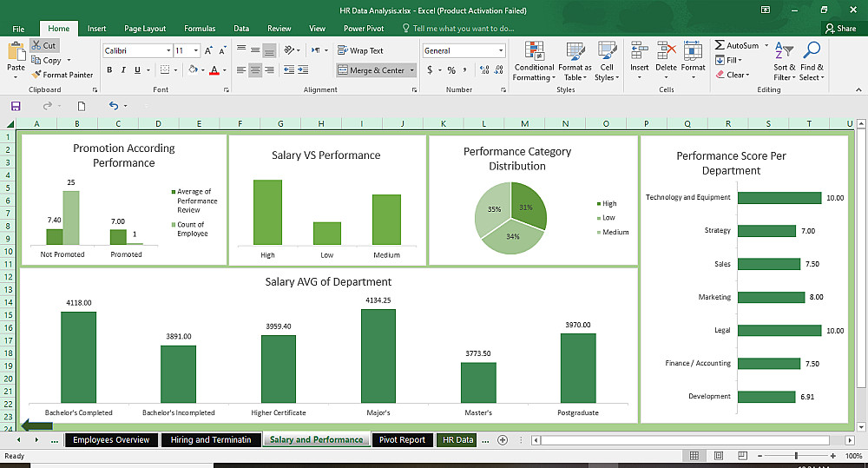868x468 pixels.
Task: Add a new sheet with plus button
Action: coord(503,440)
